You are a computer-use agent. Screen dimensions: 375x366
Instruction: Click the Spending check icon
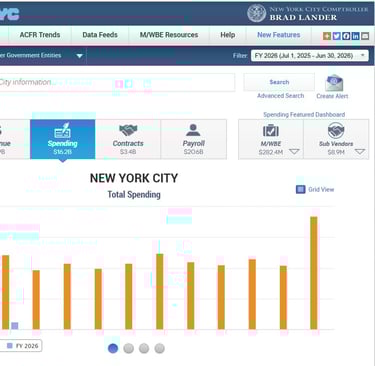pos(62,130)
